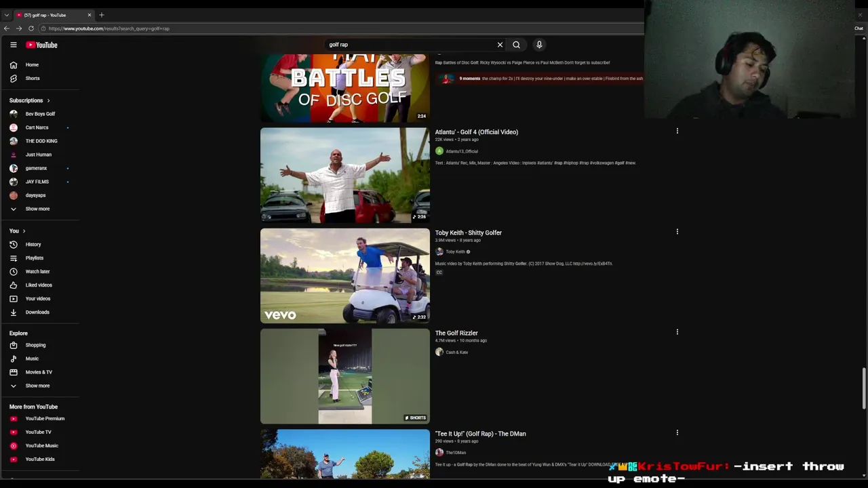Click the browser forward arrow
The image size is (868, 488).
[x=19, y=28]
